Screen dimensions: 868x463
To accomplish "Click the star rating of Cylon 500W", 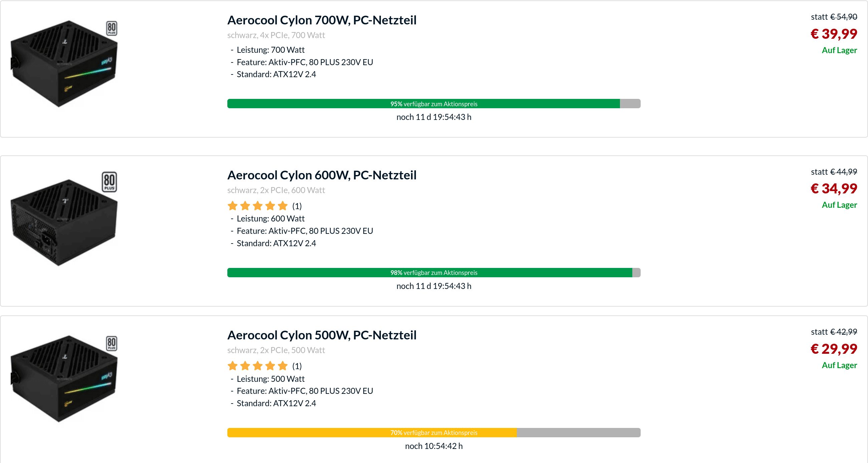I will tap(257, 366).
